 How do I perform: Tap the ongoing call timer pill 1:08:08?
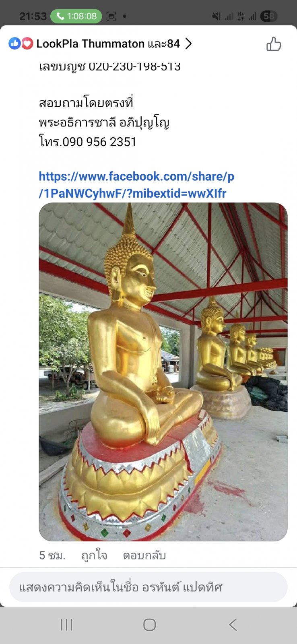76,16
